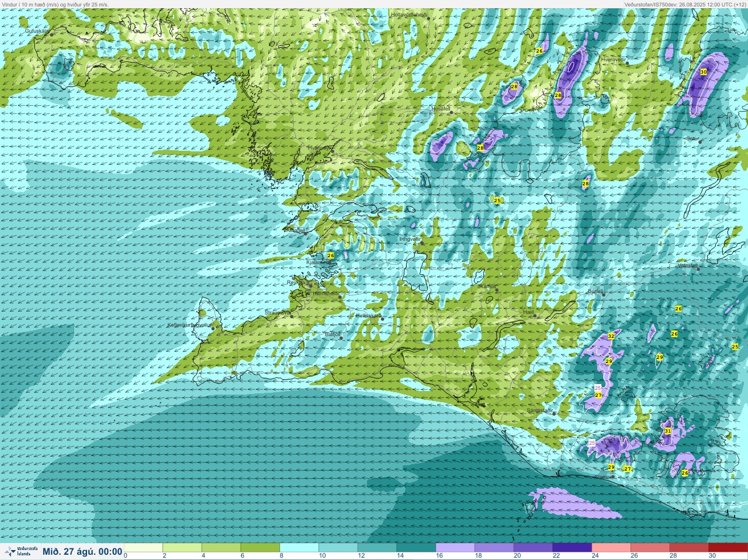Pick the 2–4 m/s light green legend swatch
748x560 pixels.
pos(182,548)
